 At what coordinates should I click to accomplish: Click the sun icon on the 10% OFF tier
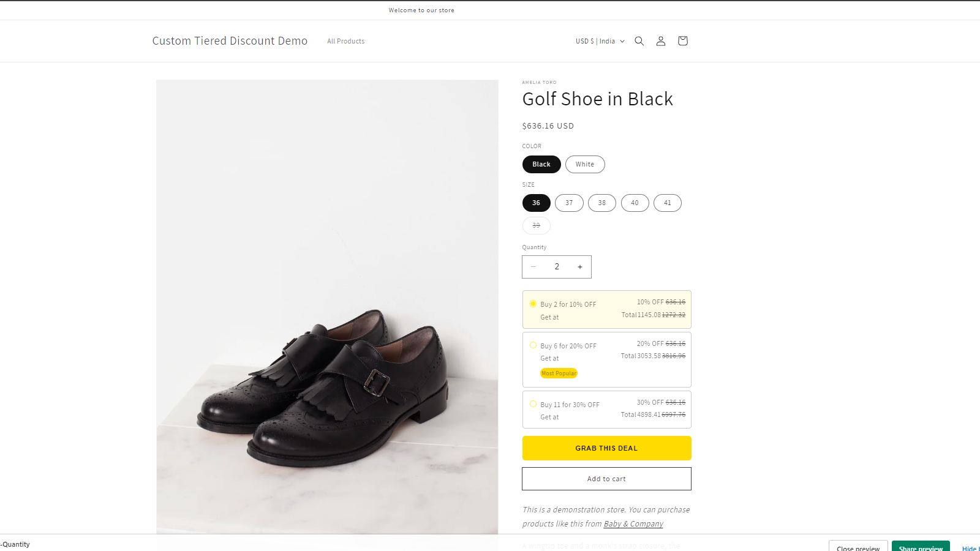pyautogui.click(x=533, y=304)
